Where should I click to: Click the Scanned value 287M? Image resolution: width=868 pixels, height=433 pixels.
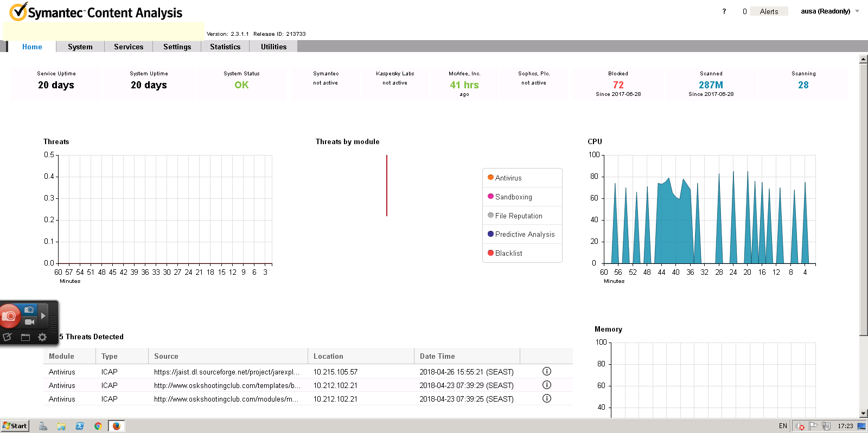click(x=711, y=85)
